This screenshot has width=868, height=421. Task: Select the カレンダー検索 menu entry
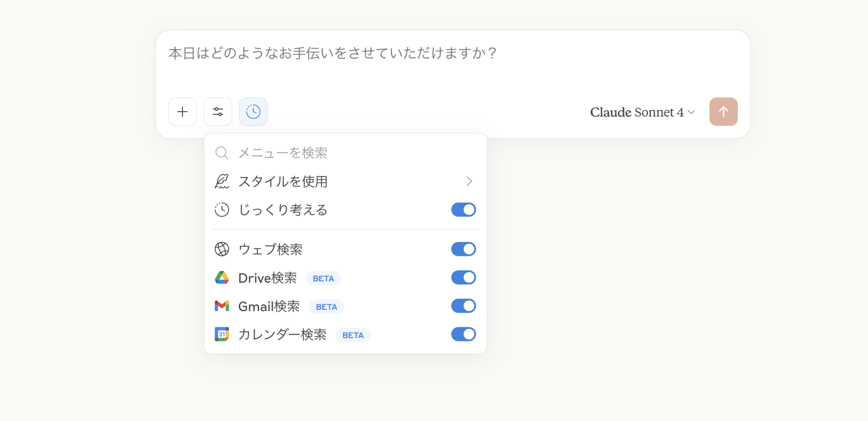(x=282, y=334)
